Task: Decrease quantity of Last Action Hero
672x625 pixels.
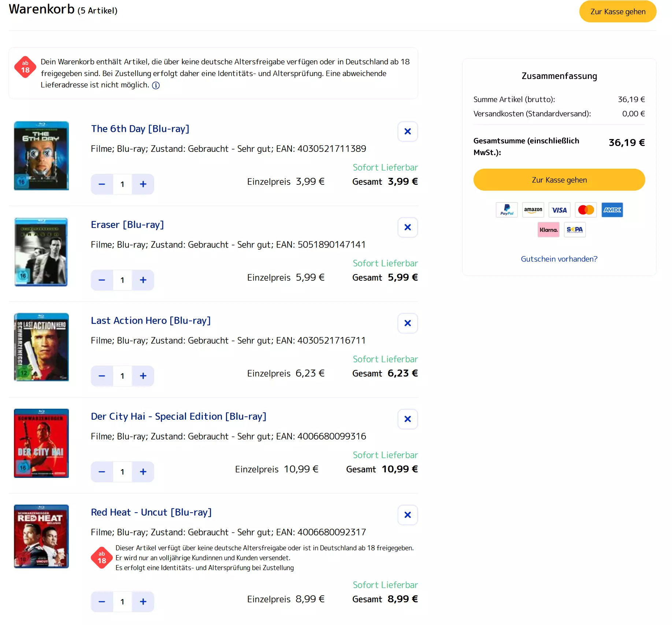Action: coord(102,376)
